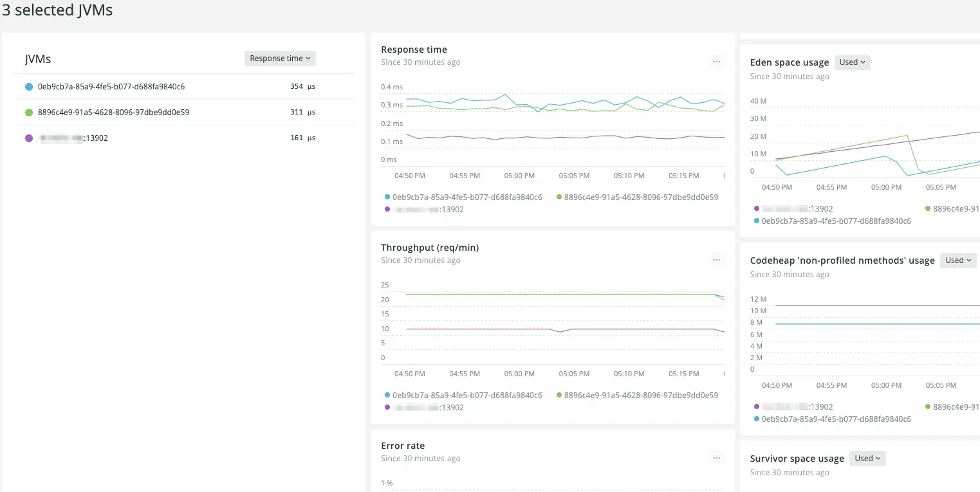The image size is (980, 492).
Task: Open the Used dropdown on Codeheap nmethods usage
Action: coord(957,260)
